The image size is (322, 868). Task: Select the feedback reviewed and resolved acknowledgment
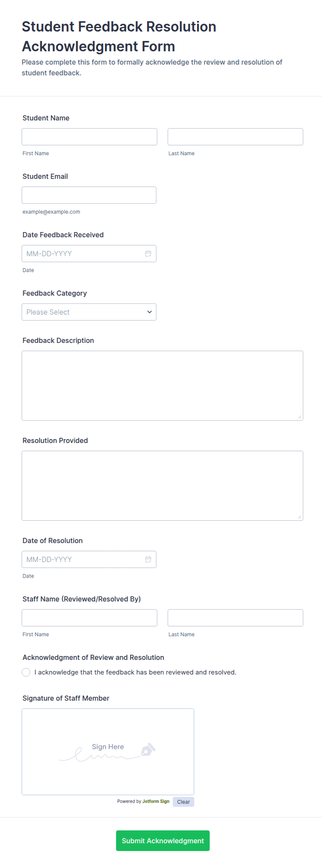click(26, 672)
